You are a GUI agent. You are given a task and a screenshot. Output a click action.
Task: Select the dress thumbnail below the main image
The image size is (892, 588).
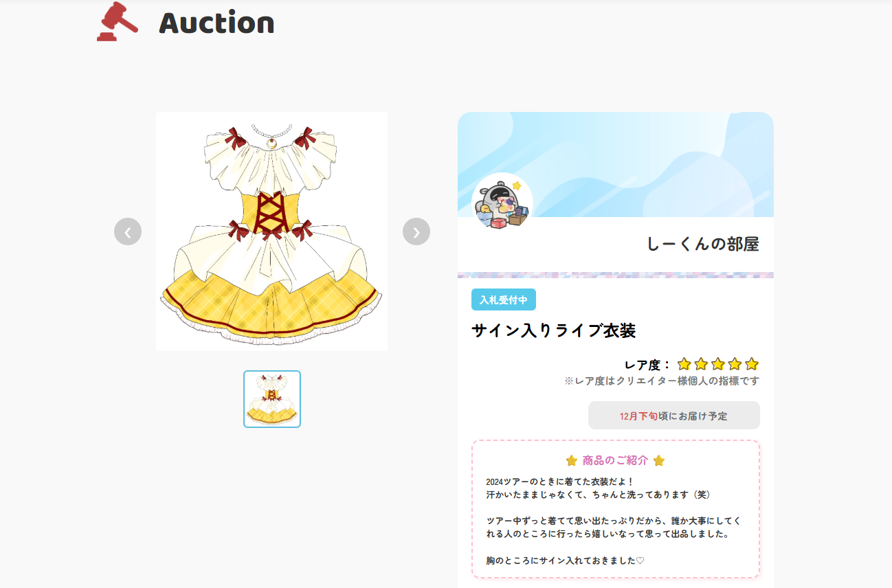(x=272, y=399)
